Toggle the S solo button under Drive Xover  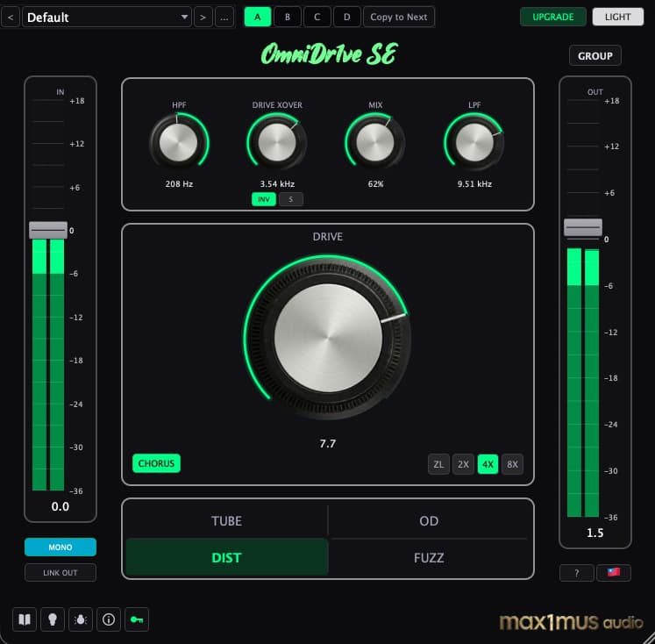click(291, 199)
